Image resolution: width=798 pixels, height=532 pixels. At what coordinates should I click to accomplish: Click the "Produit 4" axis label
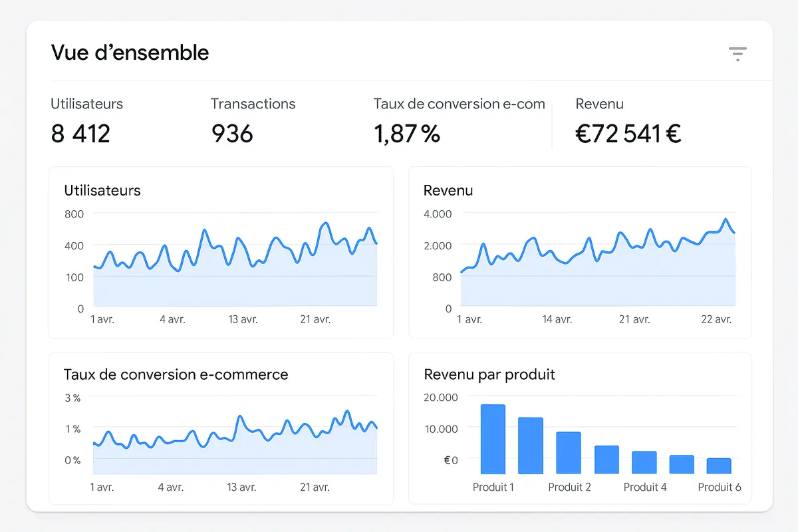coord(645,487)
